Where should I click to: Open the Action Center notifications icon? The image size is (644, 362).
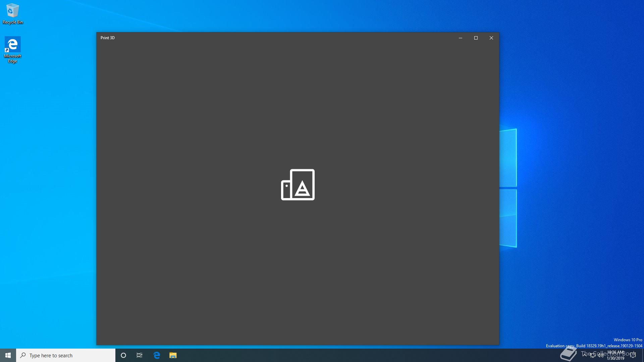(x=633, y=355)
